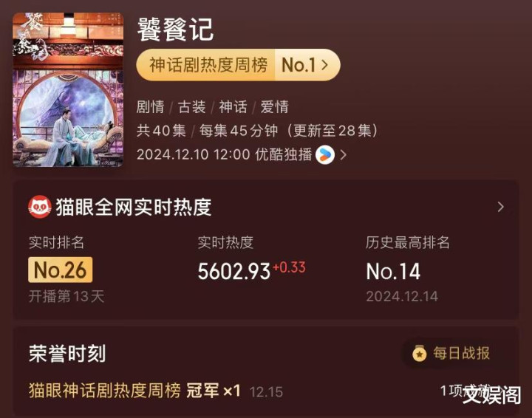
Task: Tap the 荣誉时刻 section title
Action: [67, 354]
